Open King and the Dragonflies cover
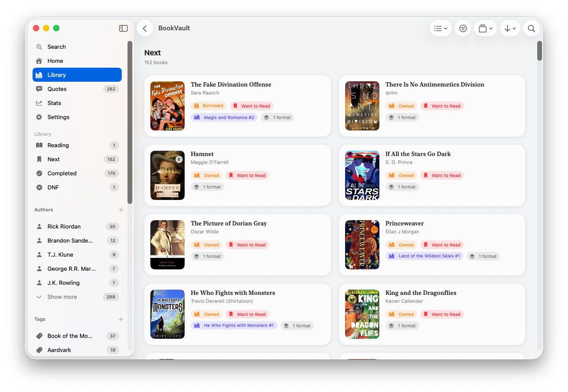This screenshot has width=568, height=392. (362, 314)
